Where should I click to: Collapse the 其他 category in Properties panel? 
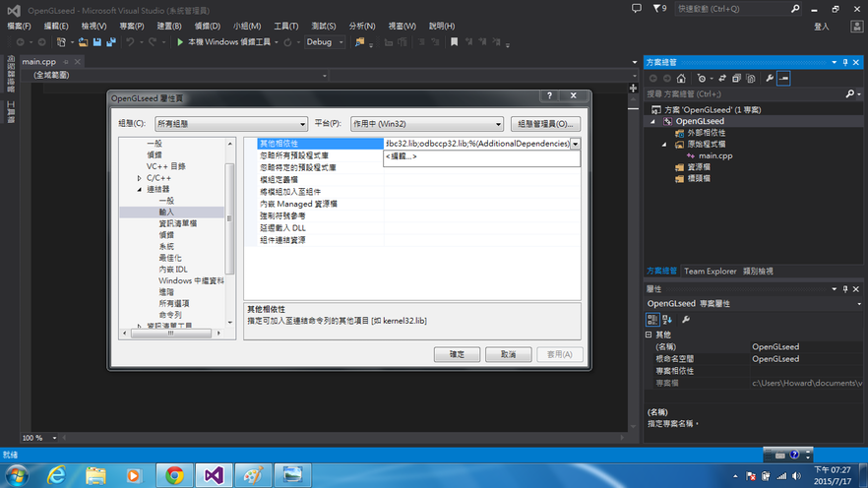[649, 335]
